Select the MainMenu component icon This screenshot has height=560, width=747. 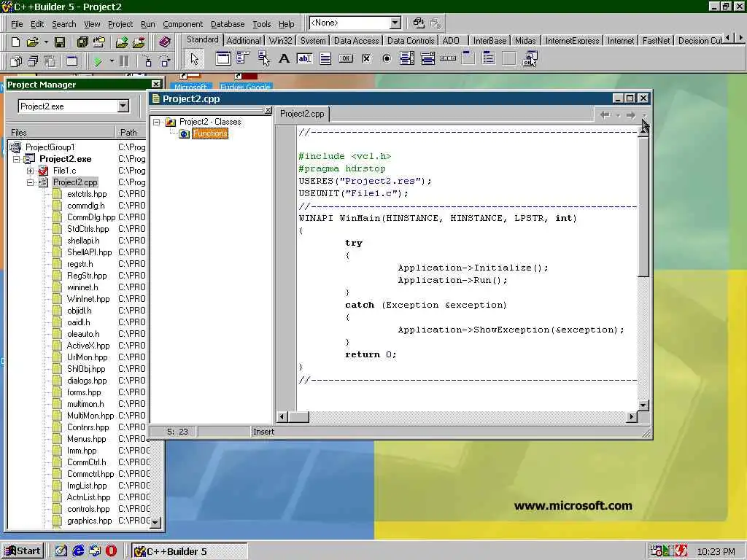click(x=243, y=58)
